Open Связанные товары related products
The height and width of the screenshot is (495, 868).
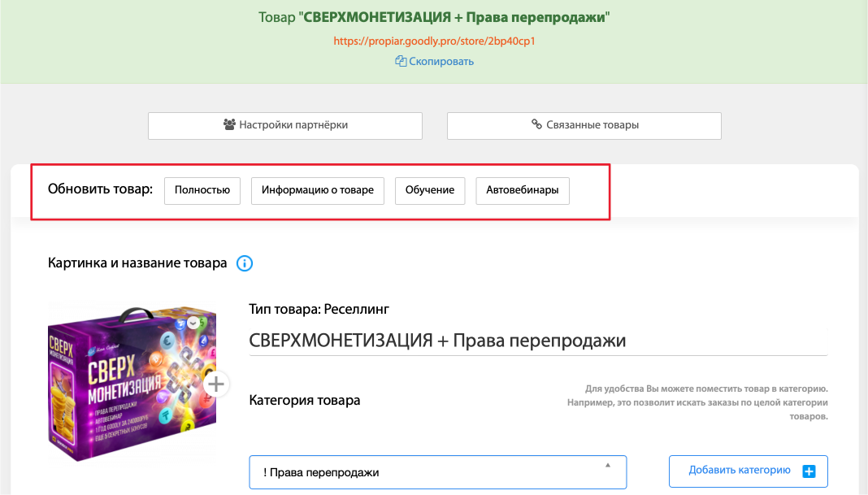click(x=584, y=126)
